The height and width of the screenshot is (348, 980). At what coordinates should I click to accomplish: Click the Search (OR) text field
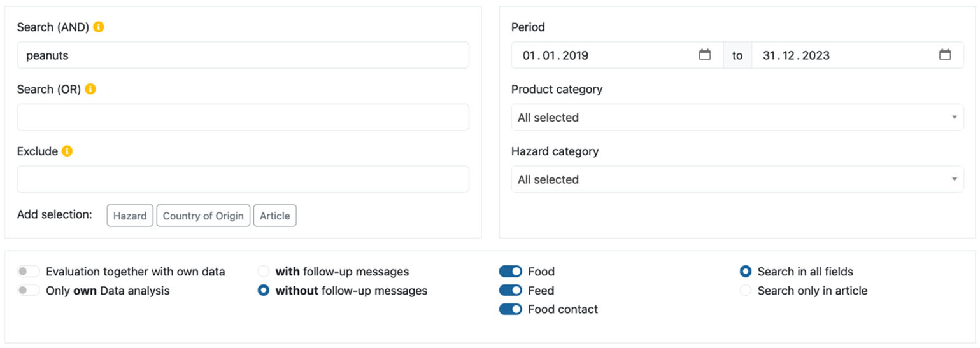pos(243,118)
